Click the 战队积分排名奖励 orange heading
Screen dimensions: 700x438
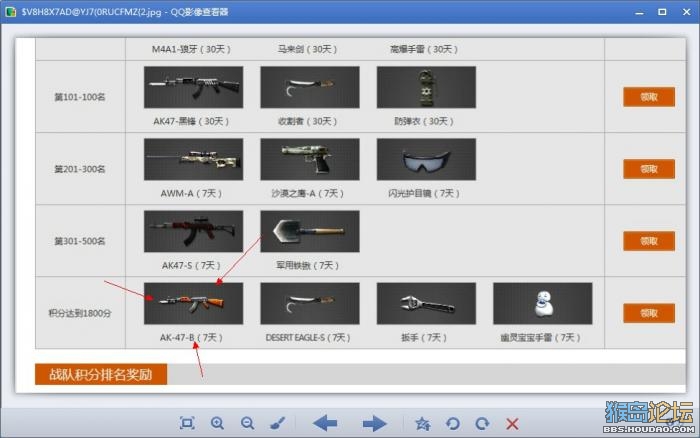[101, 374]
